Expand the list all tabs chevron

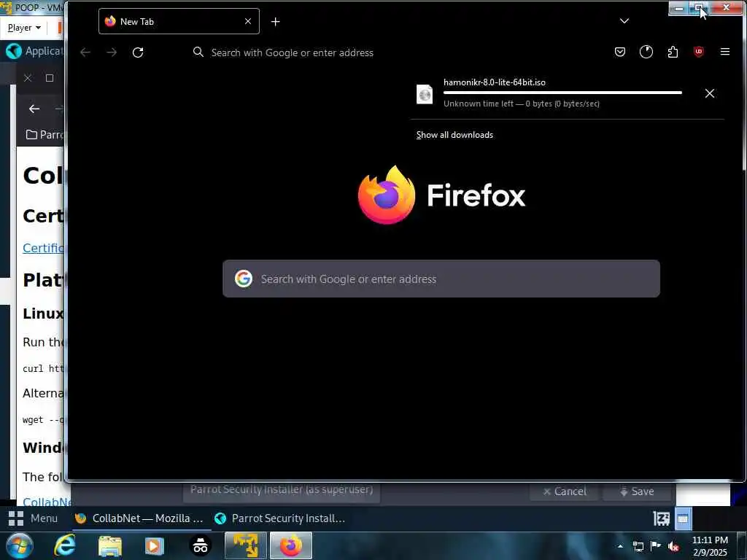coord(624,21)
